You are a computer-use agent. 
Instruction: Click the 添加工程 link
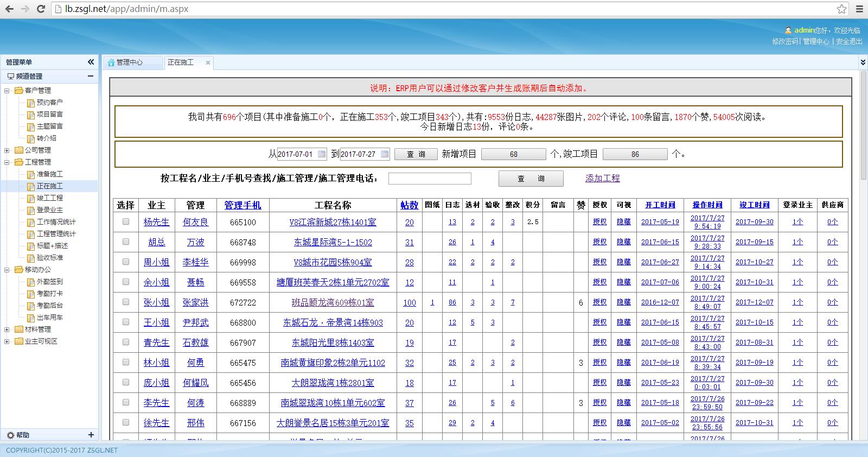click(602, 178)
